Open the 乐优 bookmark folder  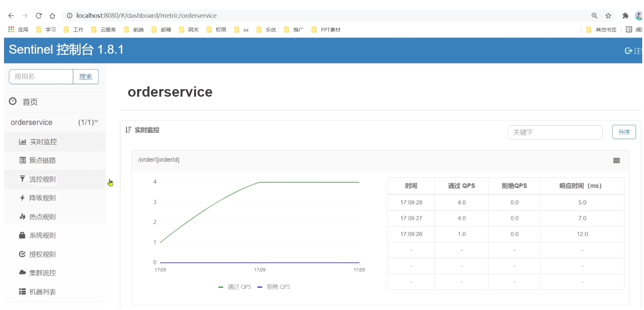266,30
